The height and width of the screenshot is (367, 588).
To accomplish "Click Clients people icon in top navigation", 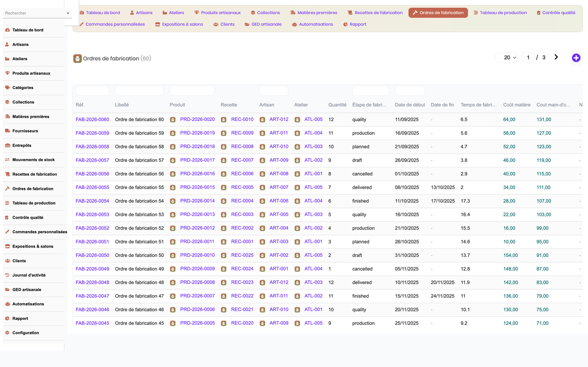I will click(216, 24).
